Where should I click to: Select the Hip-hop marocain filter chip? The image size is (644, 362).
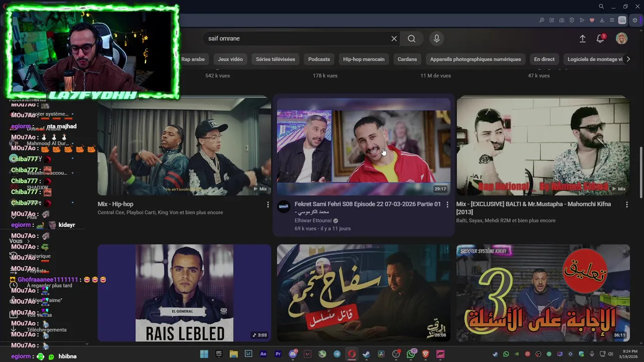tap(364, 59)
